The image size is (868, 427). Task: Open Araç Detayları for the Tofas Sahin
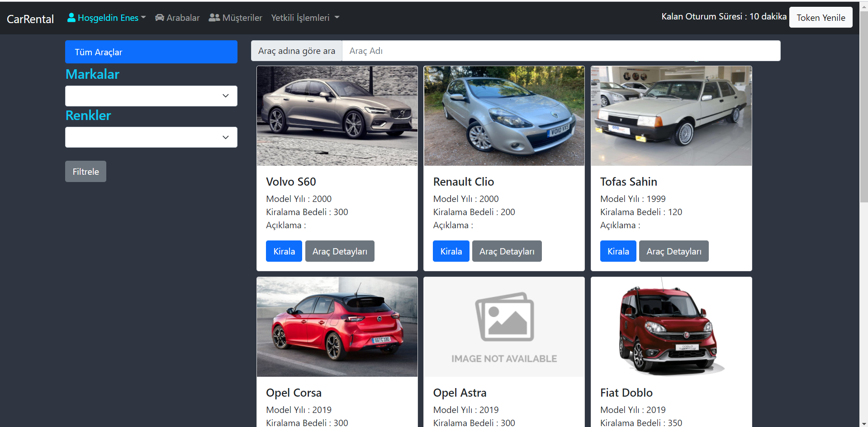[x=674, y=251]
